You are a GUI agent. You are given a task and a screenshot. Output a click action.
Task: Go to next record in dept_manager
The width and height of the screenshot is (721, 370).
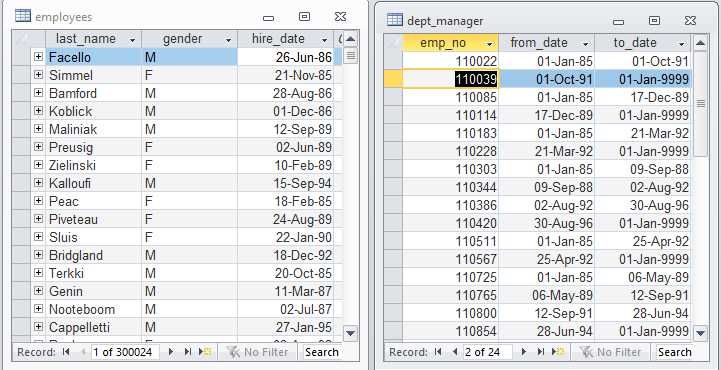[524, 352]
